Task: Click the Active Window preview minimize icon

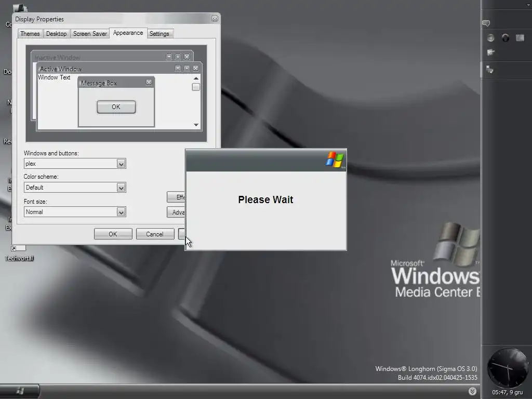Action: pos(178,69)
